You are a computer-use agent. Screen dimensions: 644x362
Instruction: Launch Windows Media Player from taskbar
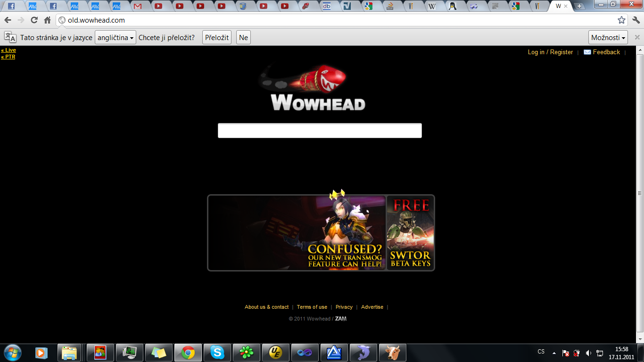click(41, 353)
